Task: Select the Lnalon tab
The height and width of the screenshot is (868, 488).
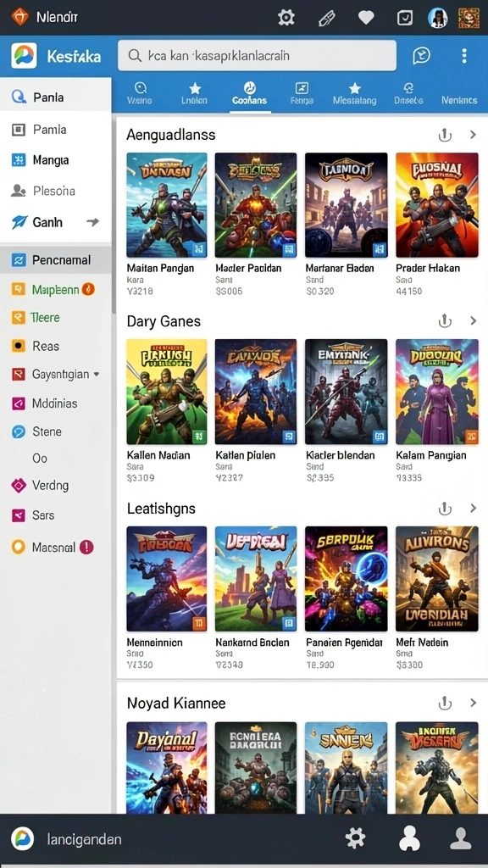Action: tap(194, 93)
